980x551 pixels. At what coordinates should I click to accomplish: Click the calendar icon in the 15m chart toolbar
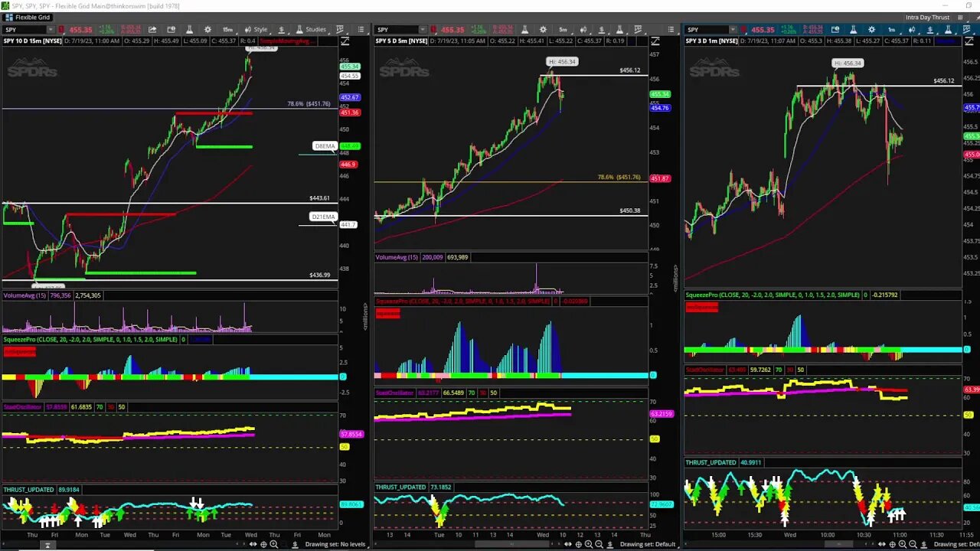(x=171, y=29)
